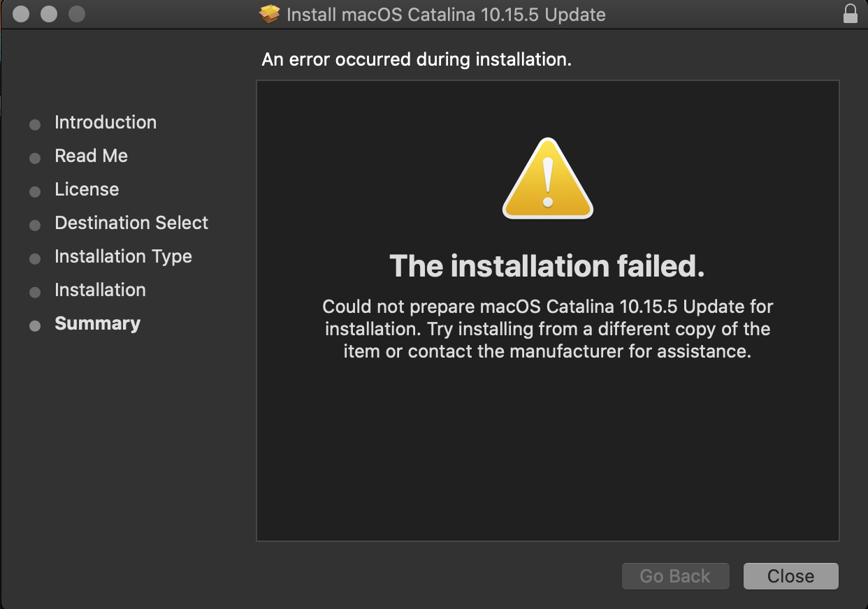Click 'The installation failed.' heading
This screenshot has height=609, width=868.
(547, 266)
